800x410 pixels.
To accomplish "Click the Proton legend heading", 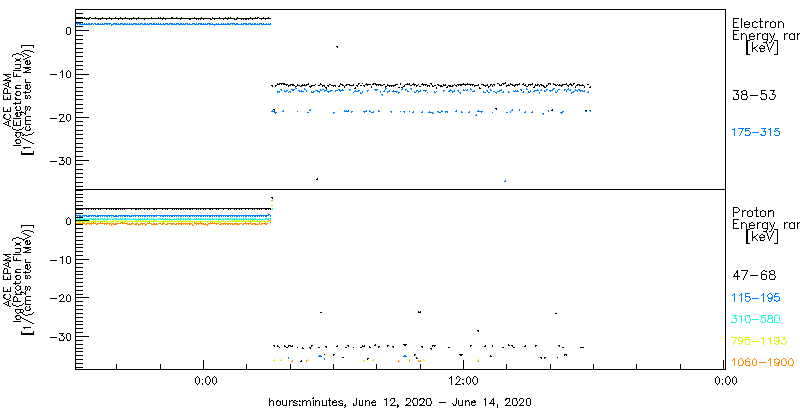I will point(753,213).
